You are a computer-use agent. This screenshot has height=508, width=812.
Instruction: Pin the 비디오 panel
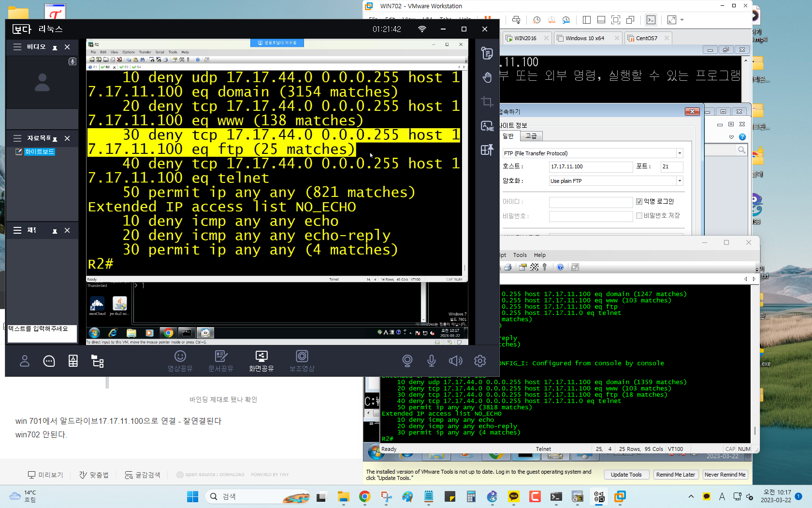click(x=55, y=47)
